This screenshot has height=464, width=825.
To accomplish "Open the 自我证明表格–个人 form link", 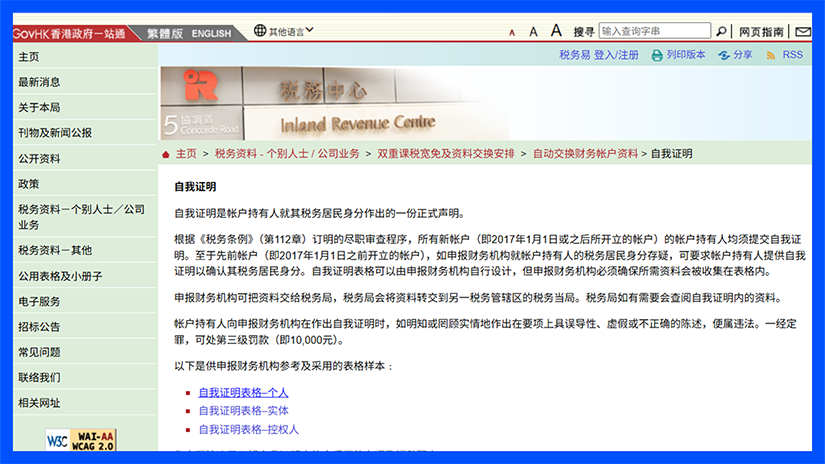I will pos(243,392).
